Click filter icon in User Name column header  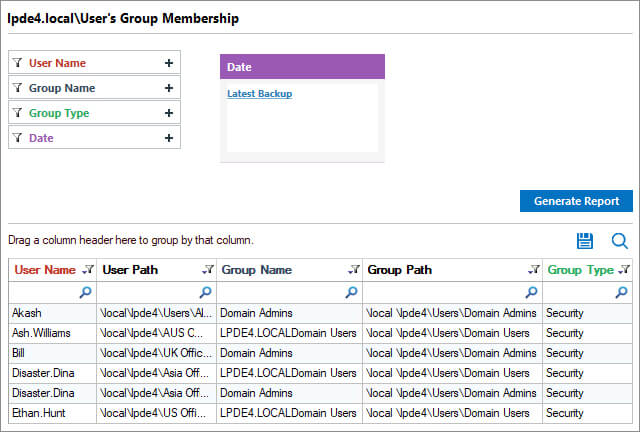pos(88,269)
